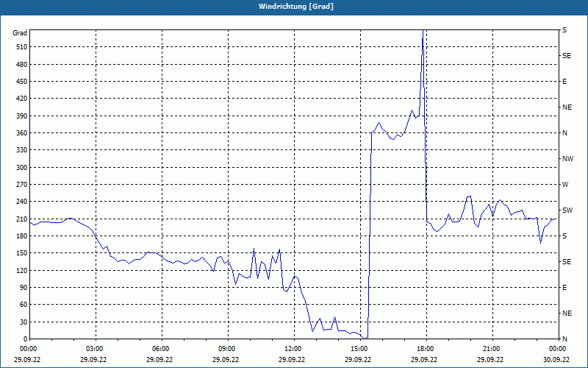Screen dimensions: 588x368
Task: Click the 00:00 label above 30.09.22
Action: click(557, 349)
